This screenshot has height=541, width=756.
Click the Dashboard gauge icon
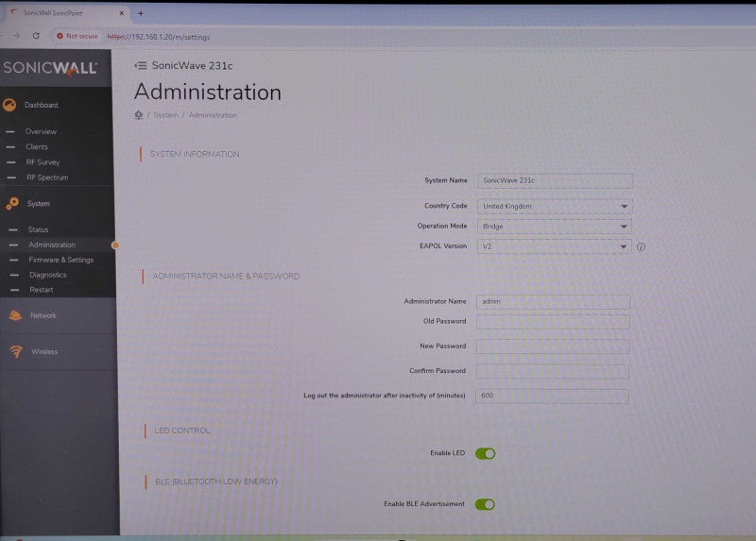pos(9,105)
